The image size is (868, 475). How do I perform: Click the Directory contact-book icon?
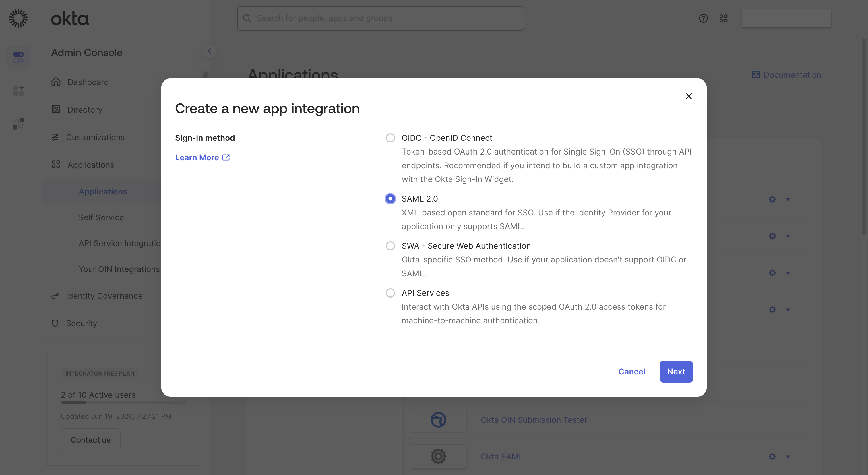pyautogui.click(x=56, y=110)
